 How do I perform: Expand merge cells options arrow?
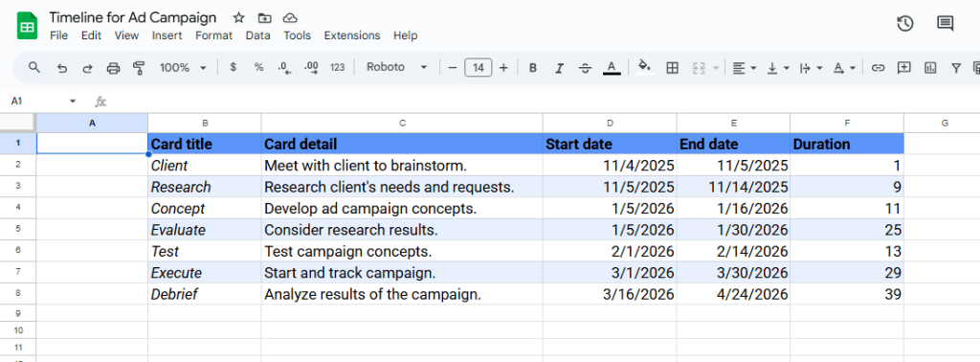point(716,68)
